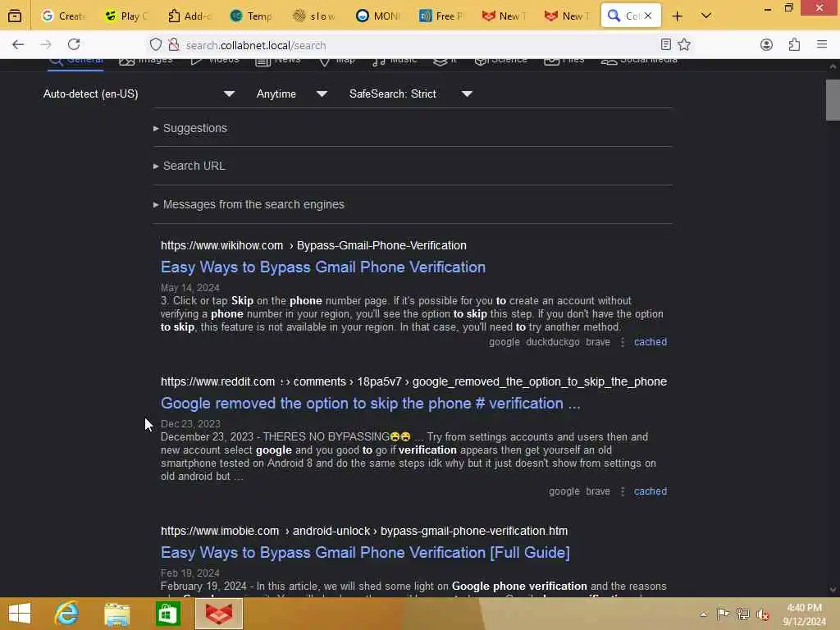The height and width of the screenshot is (630, 840).
Task: Switch to the 's l o w' tab
Action: pyautogui.click(x=314, y=16)
